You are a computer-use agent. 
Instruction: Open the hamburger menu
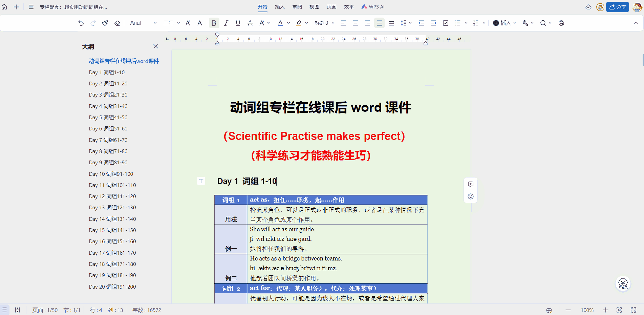pyautogui.click(x=31, y=7)
